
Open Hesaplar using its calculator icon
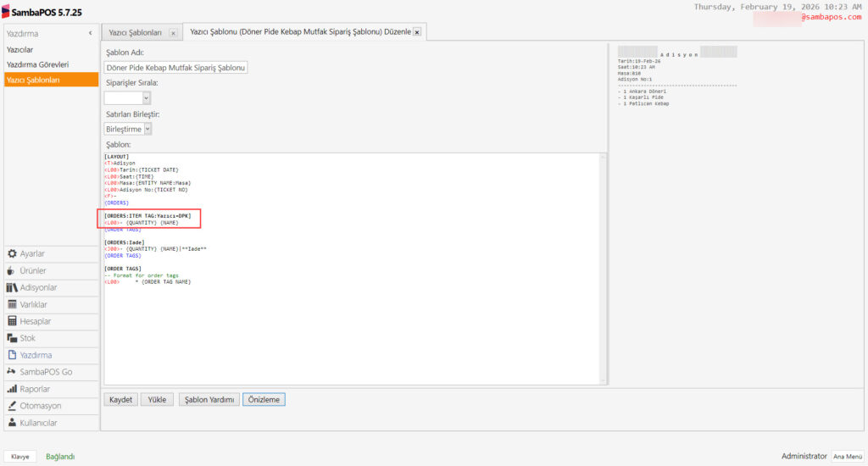[x=12, y=322]
